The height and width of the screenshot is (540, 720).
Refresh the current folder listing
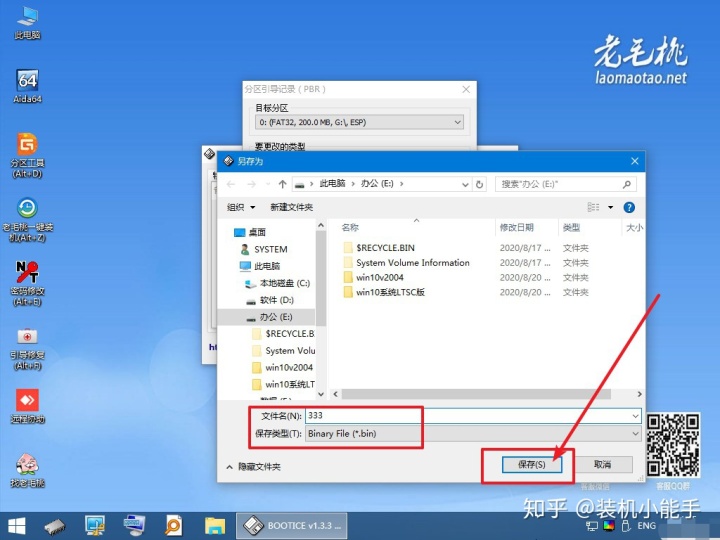[479, 184]
